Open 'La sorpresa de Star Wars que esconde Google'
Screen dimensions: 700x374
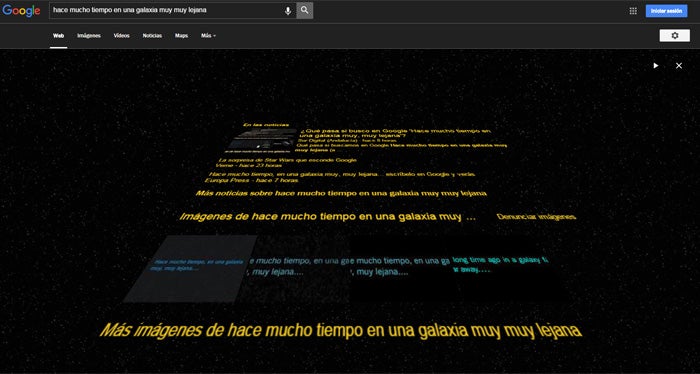287,160
